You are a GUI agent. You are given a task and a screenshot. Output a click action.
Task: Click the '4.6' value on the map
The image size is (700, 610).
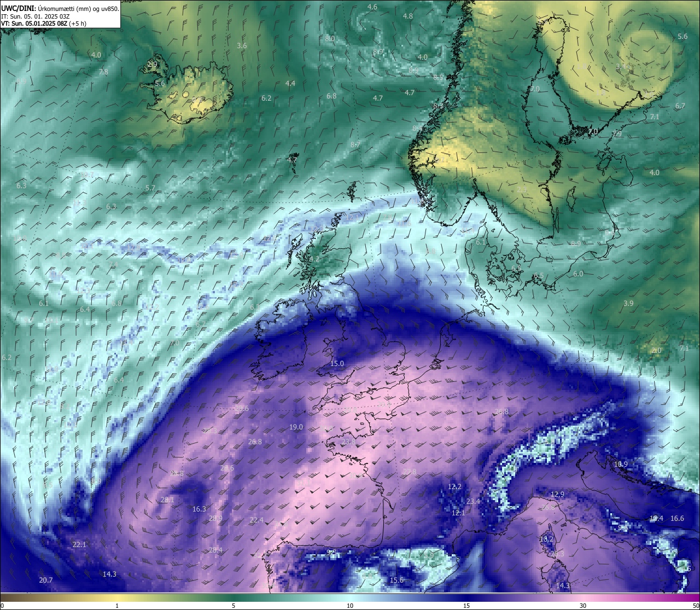[372, 7]
